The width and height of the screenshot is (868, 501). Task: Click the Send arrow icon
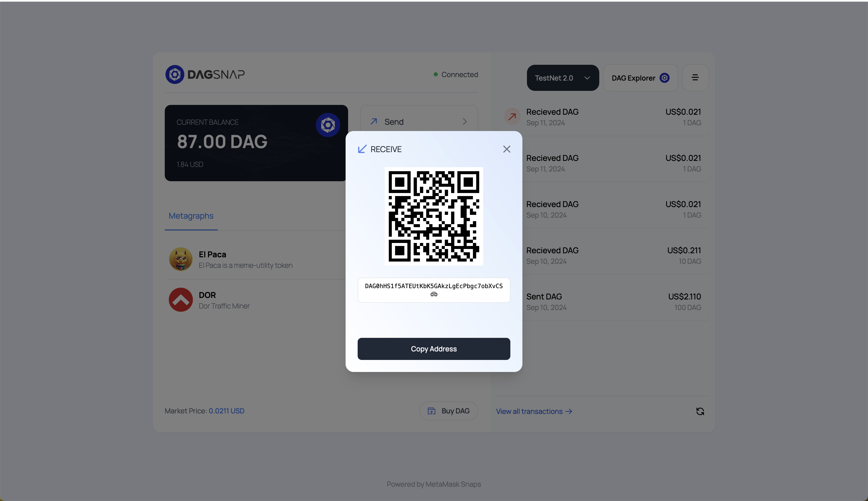tap(373, 121)
